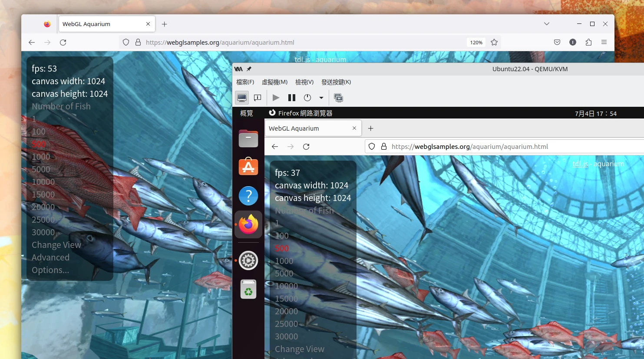
Task: Click the virt-manager graphical console monitor icon
Action: 242,98
